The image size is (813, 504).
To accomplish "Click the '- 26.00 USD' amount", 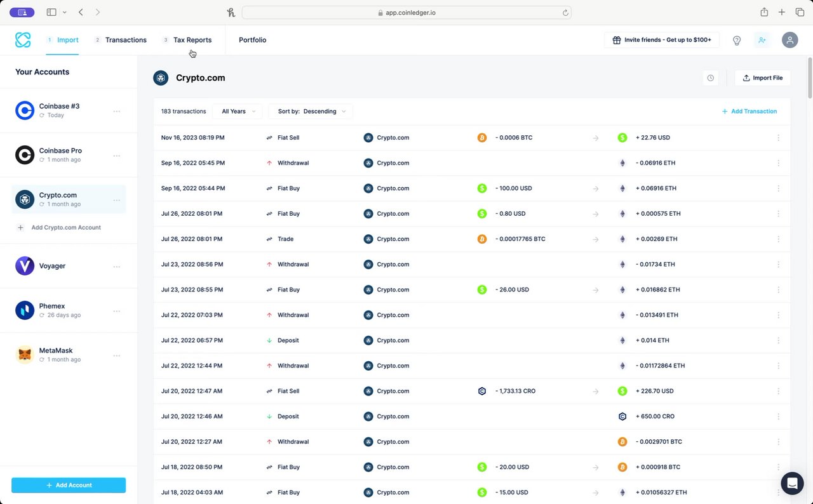I will pyautogui.click(x=512, y=290).
